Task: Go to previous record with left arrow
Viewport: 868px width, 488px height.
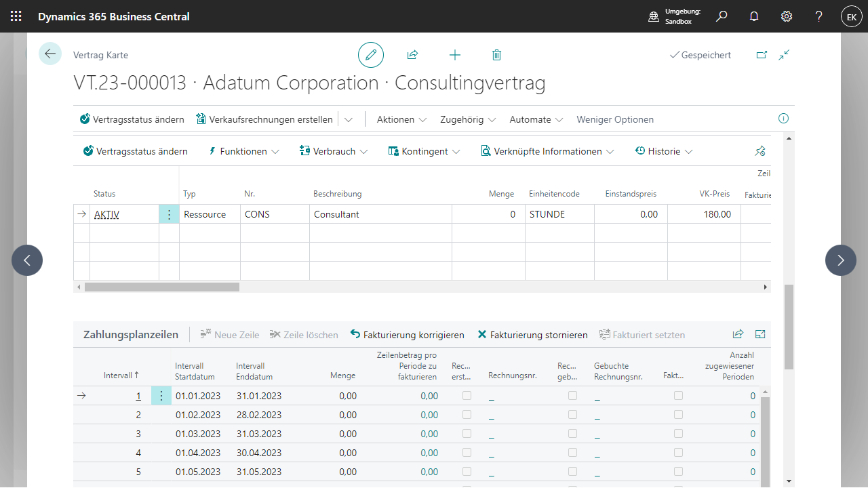Action: point(27,260)
